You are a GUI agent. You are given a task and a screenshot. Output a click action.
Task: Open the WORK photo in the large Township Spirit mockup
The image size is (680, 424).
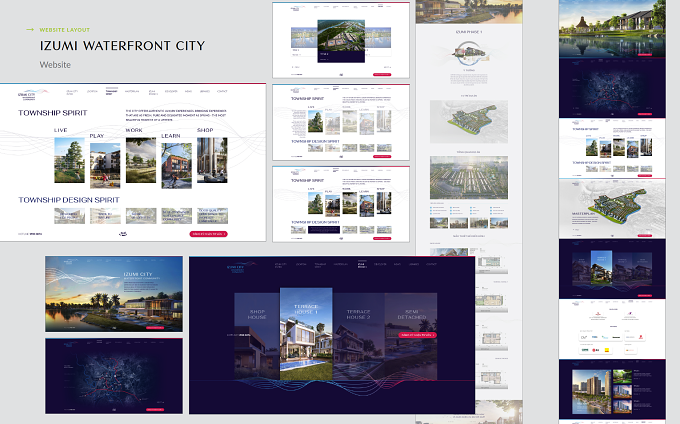point(141,160)
